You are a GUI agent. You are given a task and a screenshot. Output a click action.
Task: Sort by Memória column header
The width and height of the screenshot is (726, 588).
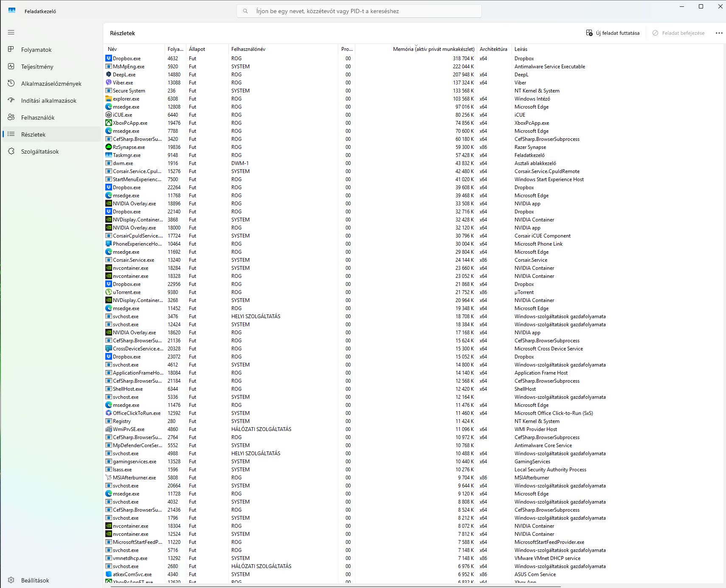[416, 49]
